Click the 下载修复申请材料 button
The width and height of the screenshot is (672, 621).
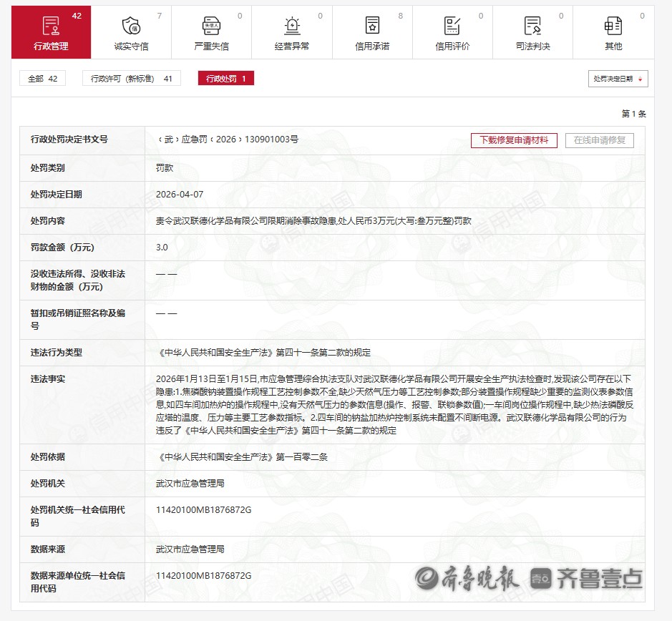click(513, 140)
